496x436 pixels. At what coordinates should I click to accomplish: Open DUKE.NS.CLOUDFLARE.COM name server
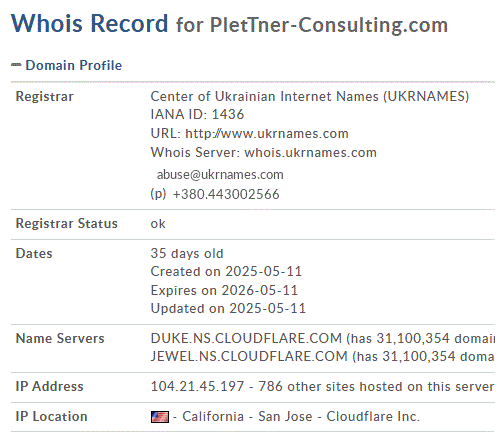click(x=246, y=338)
